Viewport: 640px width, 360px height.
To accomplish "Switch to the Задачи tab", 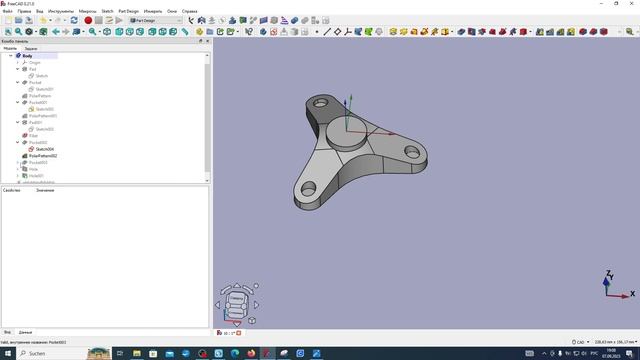I will coord(31,49).
